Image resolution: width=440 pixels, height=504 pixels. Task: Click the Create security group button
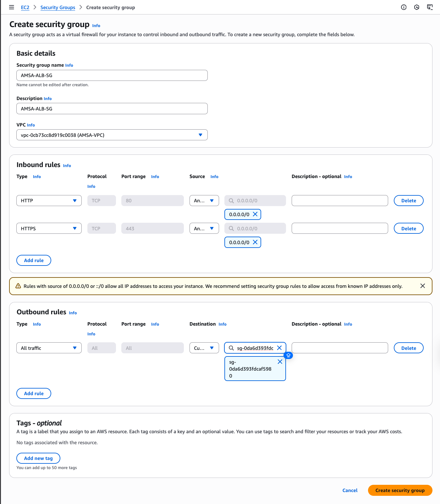click(x=400, y=490)
